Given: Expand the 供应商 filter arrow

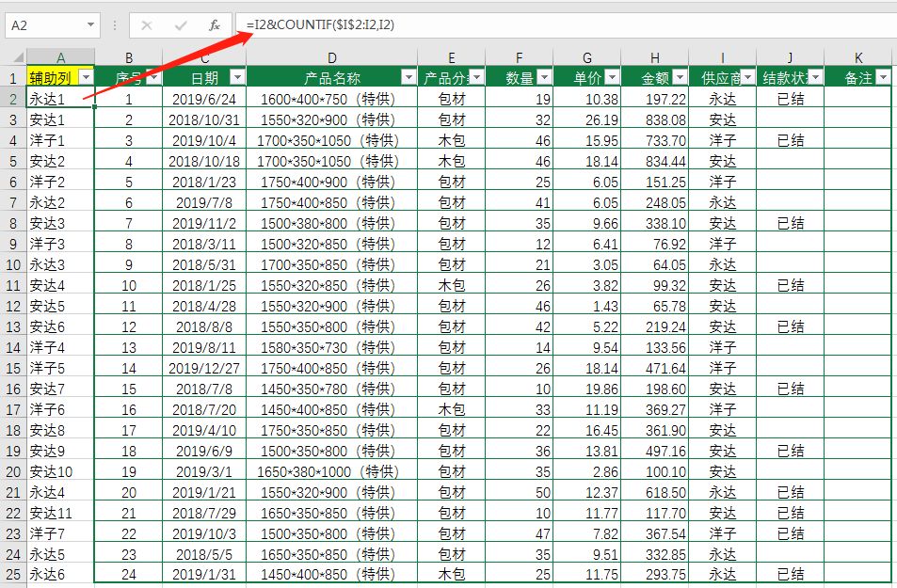Looking at the screenshot, I should tap(747, 77).
